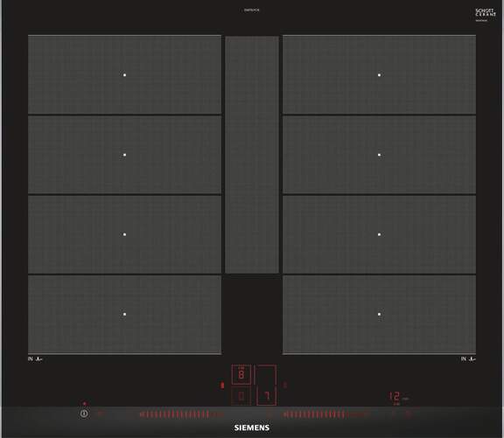Select the front-left zone display showing 0
Screen dimensions: 504x438
pos(241,396)
